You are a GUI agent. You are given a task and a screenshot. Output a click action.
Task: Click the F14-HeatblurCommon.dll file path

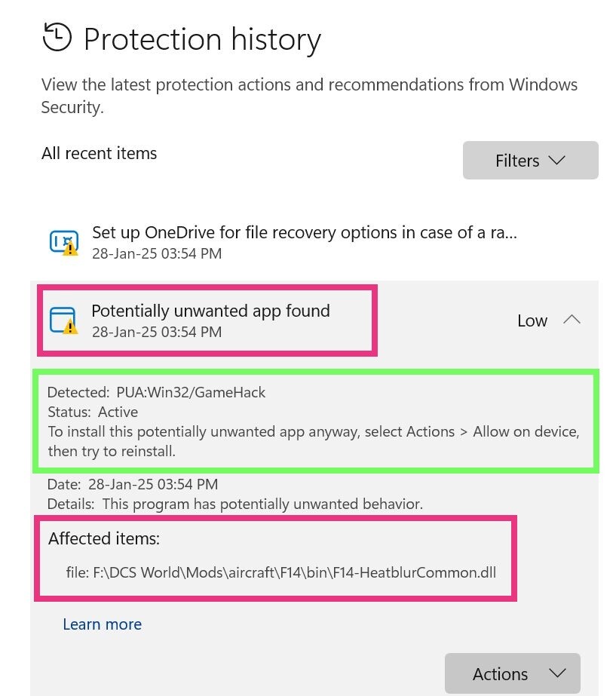[x=281, y=572]
